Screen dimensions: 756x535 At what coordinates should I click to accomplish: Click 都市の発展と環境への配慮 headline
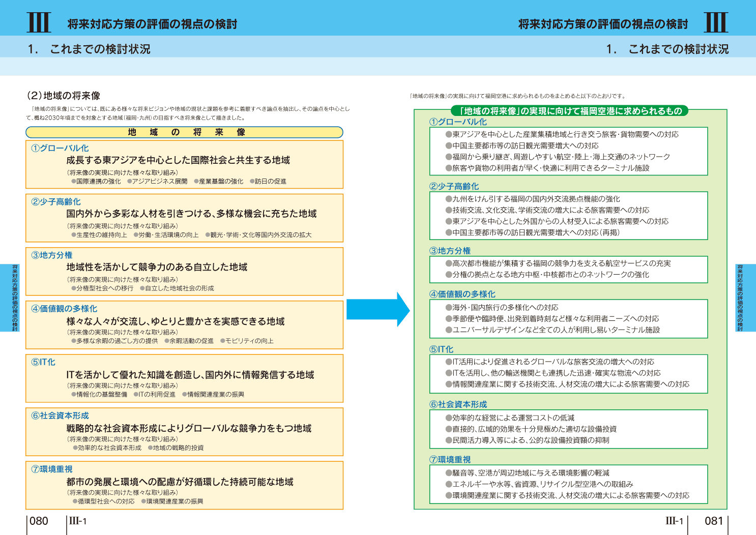pyautogui.click(x=180, y=482)
